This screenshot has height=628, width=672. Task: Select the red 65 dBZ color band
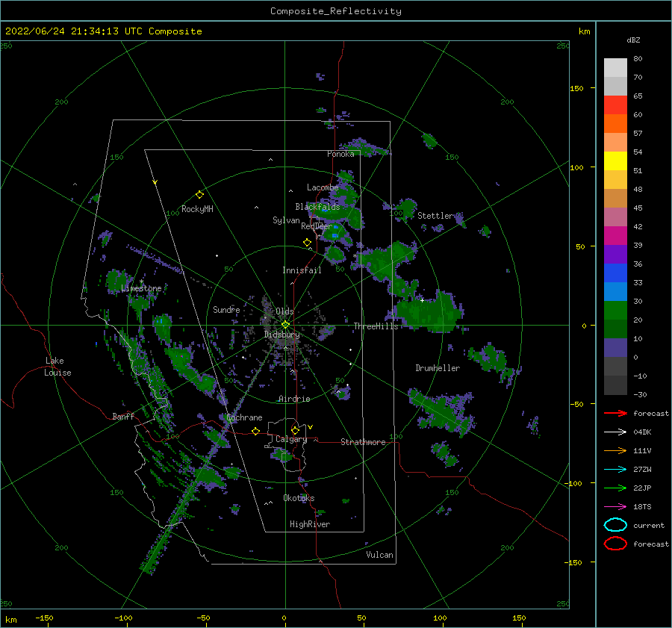click(x=615, y=105)
